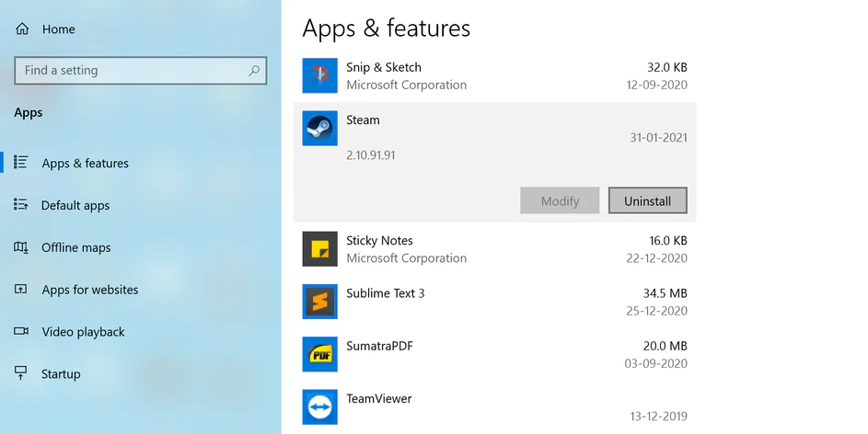
Task: Expand the TeamViewer list entry
Action: [x=497, y=406]
